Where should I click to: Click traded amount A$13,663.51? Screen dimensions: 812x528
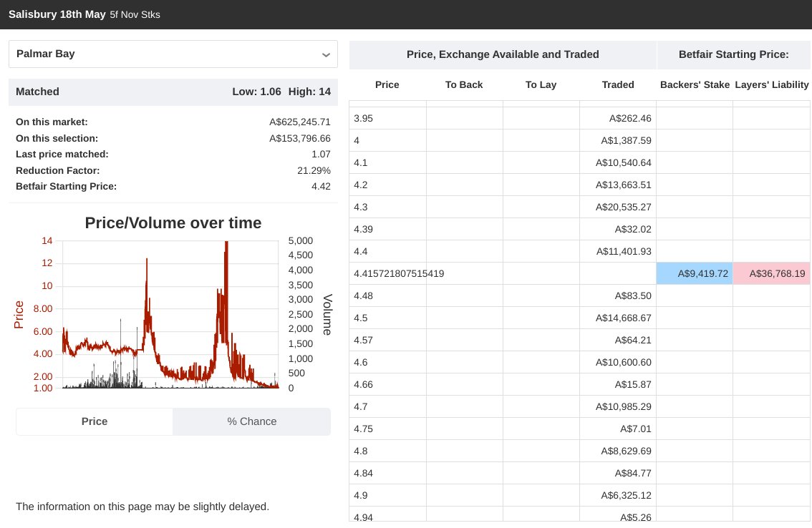(623, 185)
